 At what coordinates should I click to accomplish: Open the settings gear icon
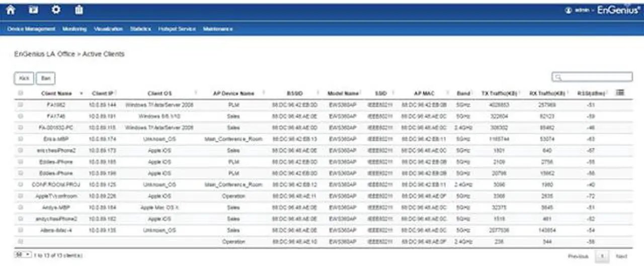click(x=56, y=10)
